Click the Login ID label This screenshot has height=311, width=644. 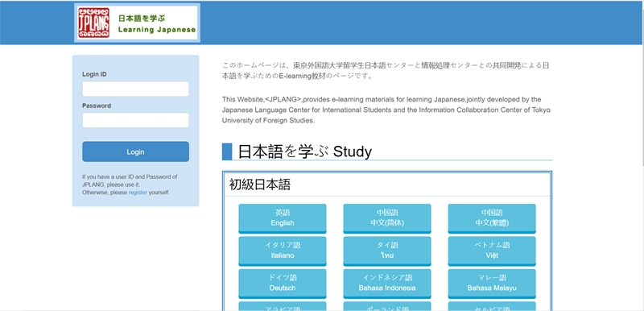coord(94,74)
